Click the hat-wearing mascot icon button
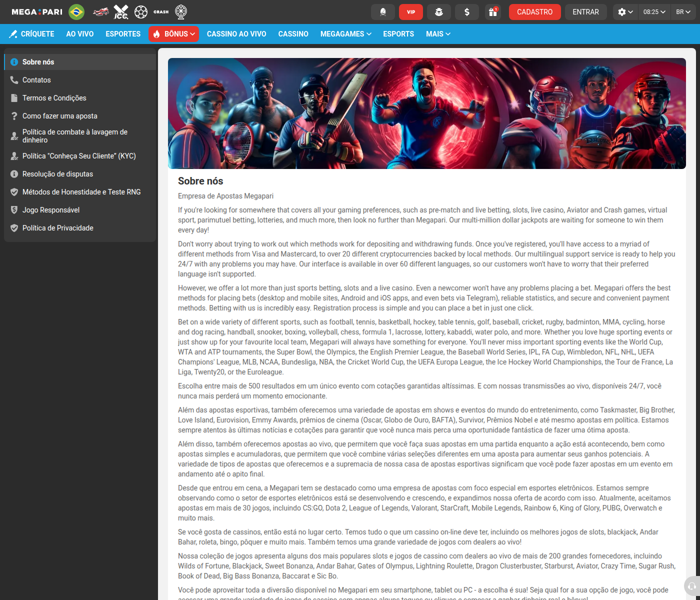This screenshot has width=700, height=600. (439, 12)
